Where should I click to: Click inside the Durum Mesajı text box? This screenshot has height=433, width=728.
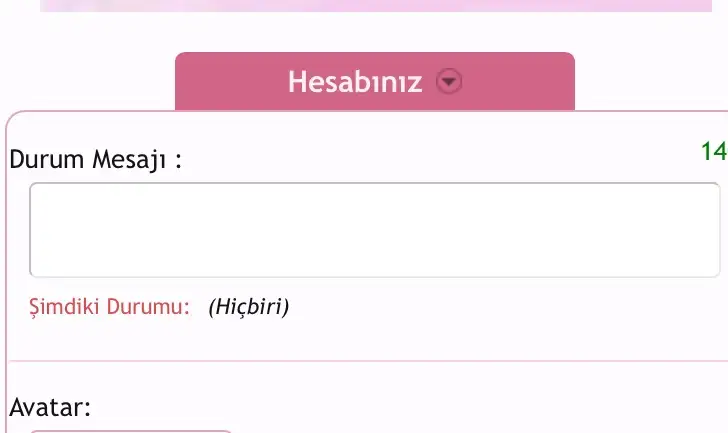(375, 230)
